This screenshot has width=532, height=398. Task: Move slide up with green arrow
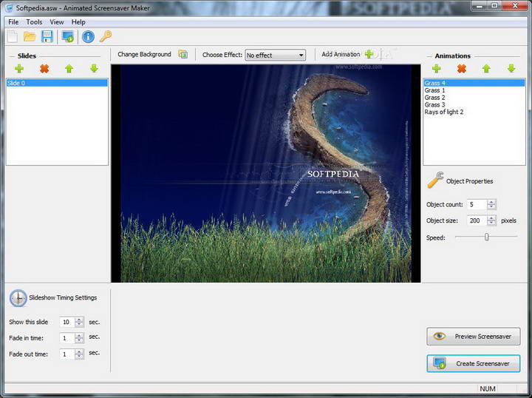coord(69,69)
